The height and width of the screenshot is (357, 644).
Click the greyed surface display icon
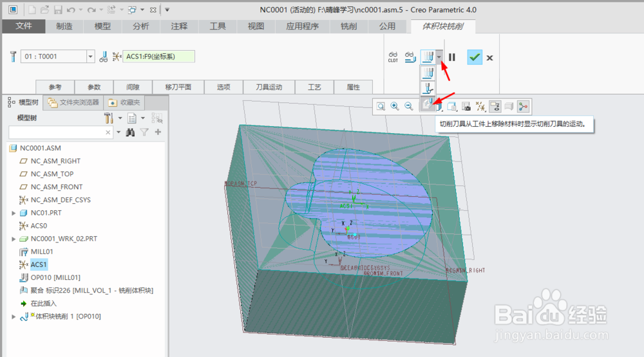[509, 107]
